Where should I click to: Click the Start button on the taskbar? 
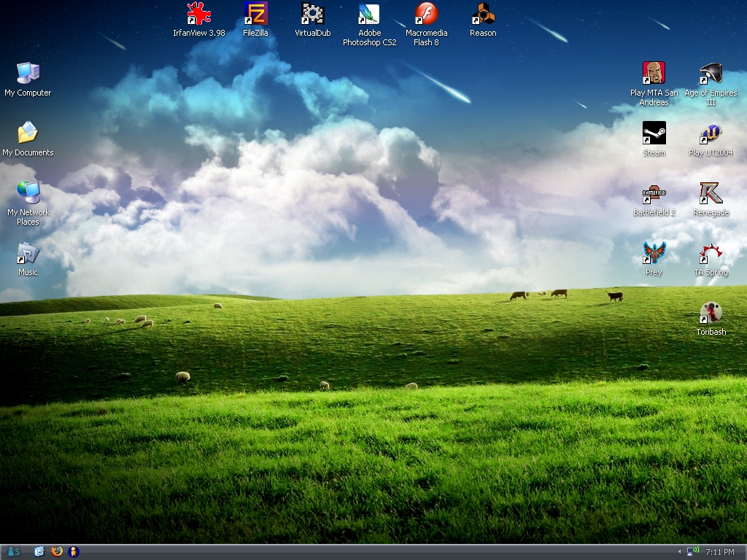[13, 552]
